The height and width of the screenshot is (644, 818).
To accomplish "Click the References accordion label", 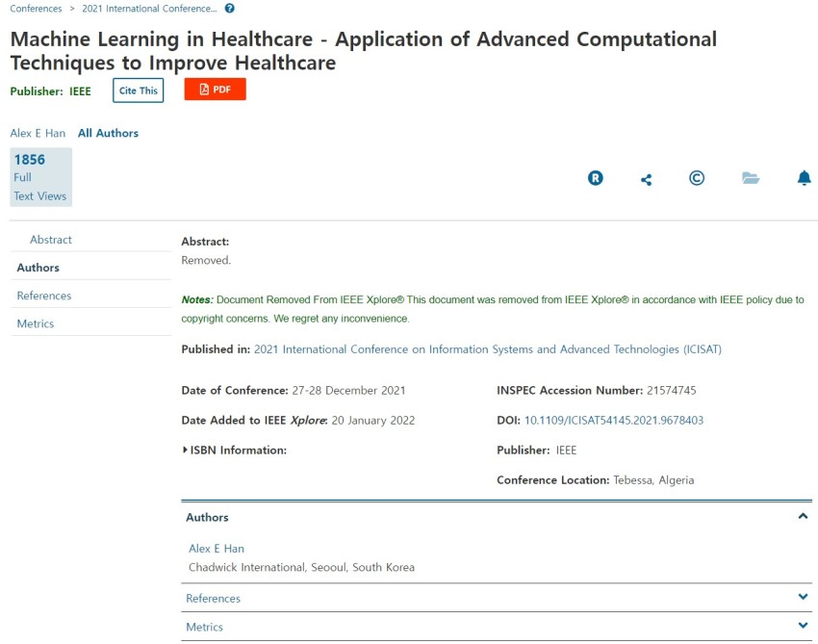I will pyautogui.click(x=213, y=598).
